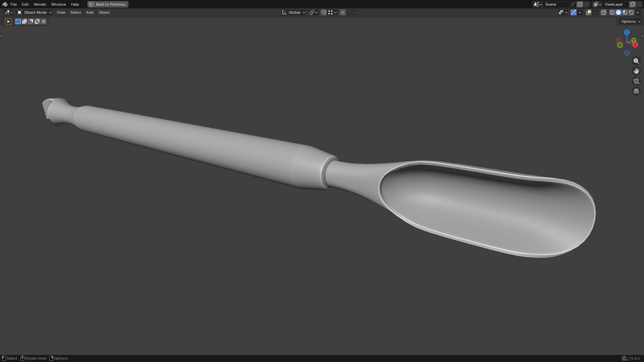The width and height of the screenshot is (644, 362).
Task: Pin the scene to the workspace
Action: click(573, 4)
